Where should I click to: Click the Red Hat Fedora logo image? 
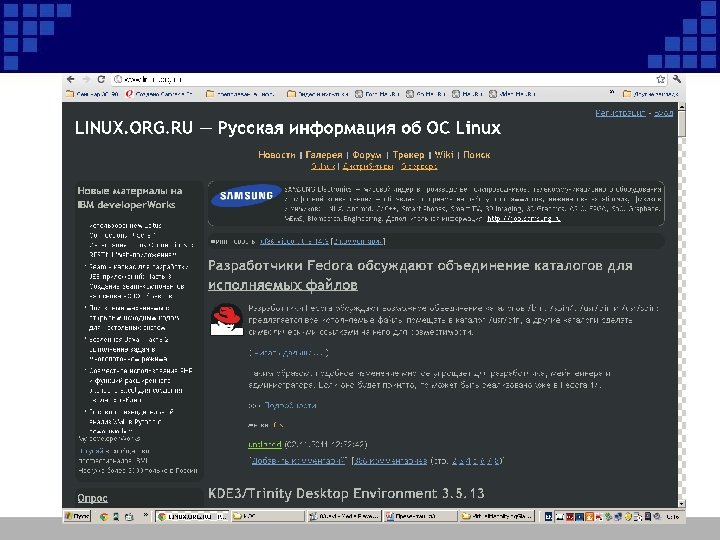[x=226, y=319]
